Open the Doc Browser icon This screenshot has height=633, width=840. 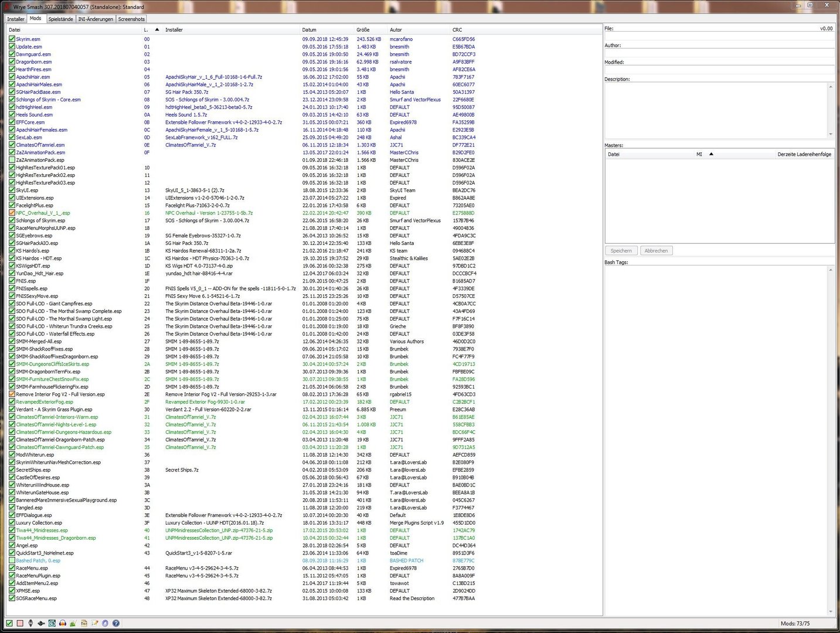tap(84, 623)
